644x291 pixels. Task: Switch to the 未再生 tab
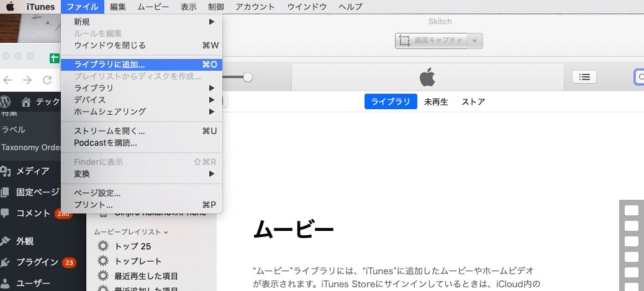tap(436, 102)
